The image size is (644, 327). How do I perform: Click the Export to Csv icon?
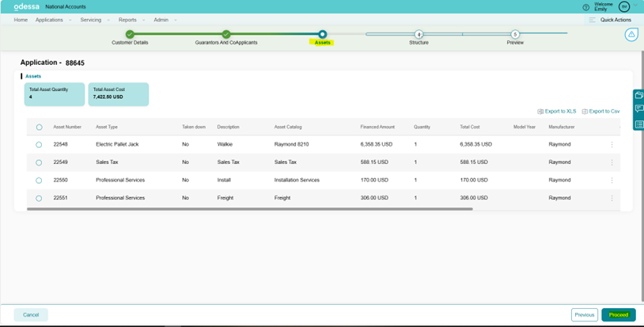[585, 112]
